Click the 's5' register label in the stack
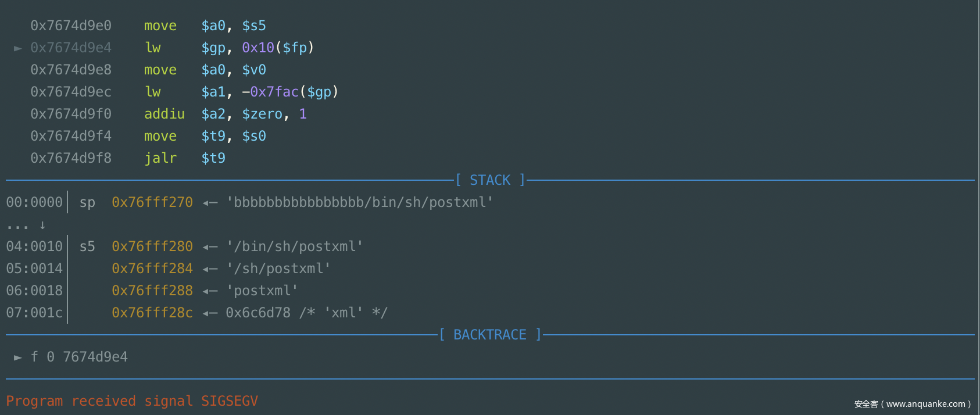The height and width of the screenshot is (415, 980). [87, 246]
